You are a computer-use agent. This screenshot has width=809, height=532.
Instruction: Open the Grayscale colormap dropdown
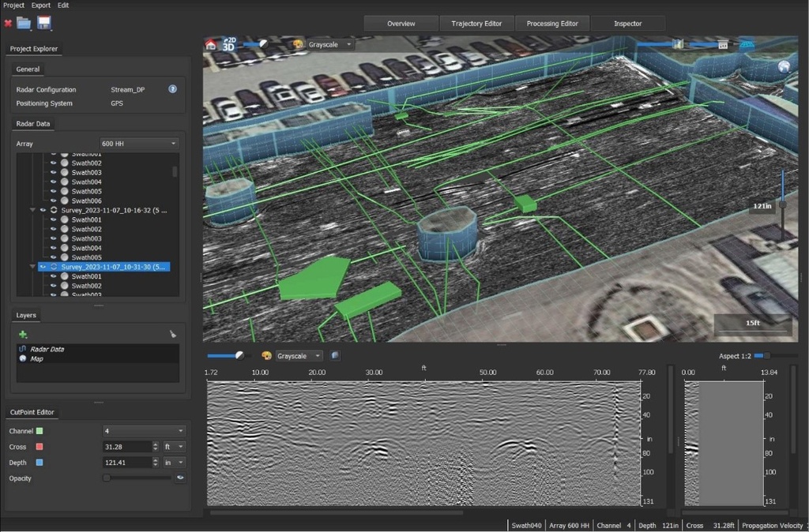(x=329, y=44)
